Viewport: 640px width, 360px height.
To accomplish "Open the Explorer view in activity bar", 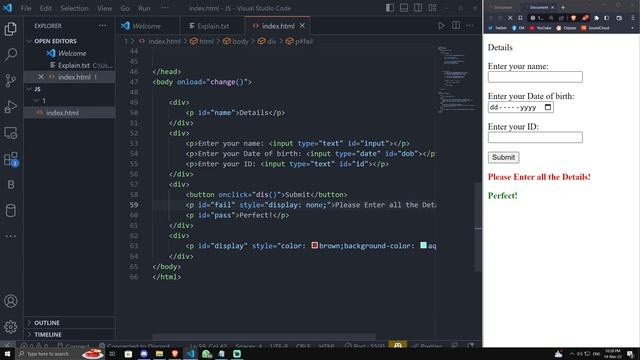I will [x=11, y=29].
